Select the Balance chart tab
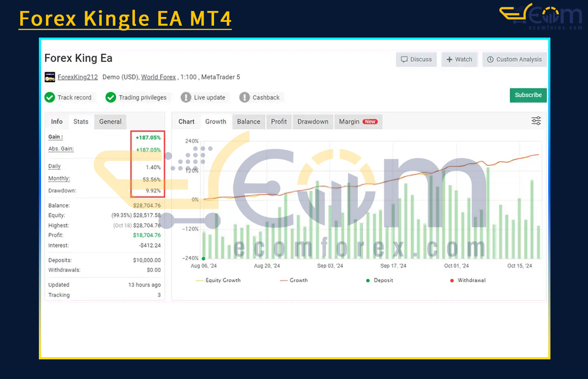 click(x=249, y=122)
